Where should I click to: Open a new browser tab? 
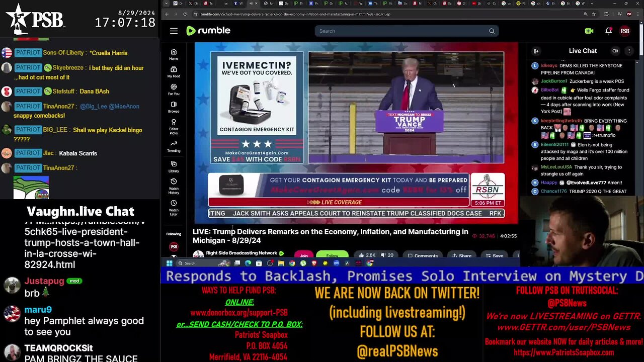coord(592,4)
